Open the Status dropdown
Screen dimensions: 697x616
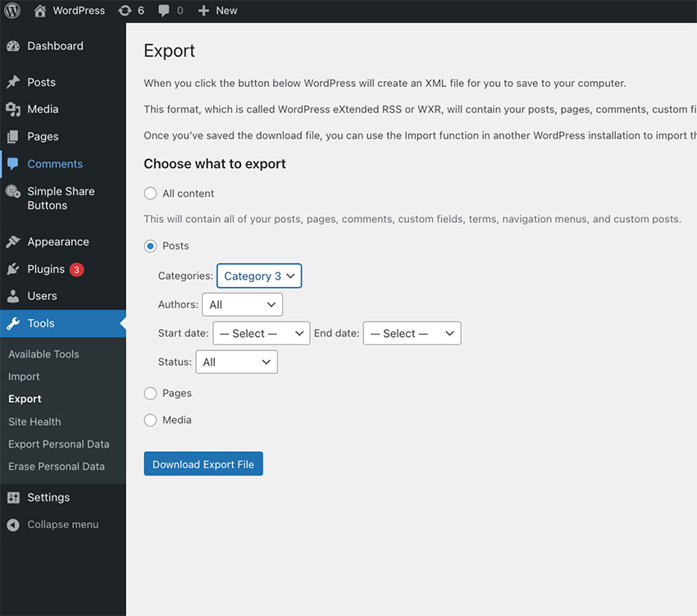tap(236, 362)
